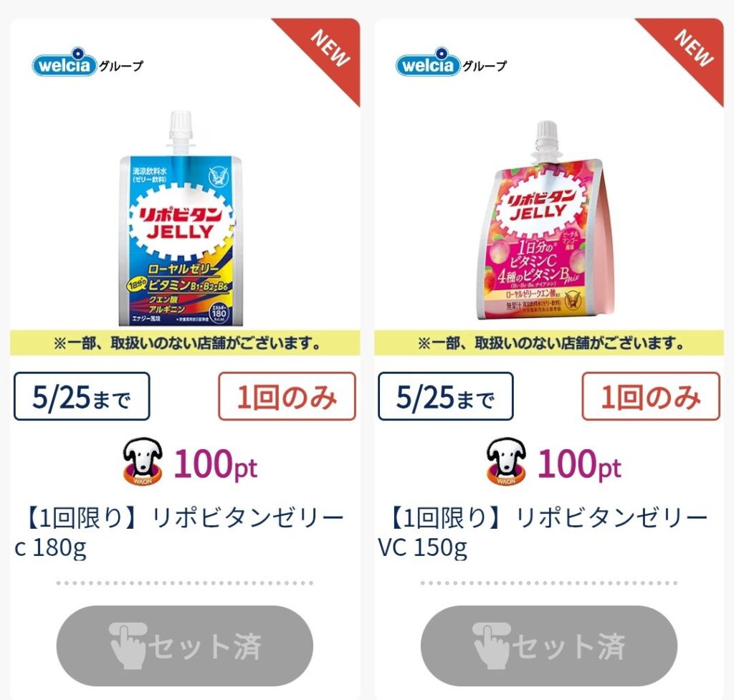Click left card's 5/25まで expiry badge
The image size is (734, 700).
82,396
